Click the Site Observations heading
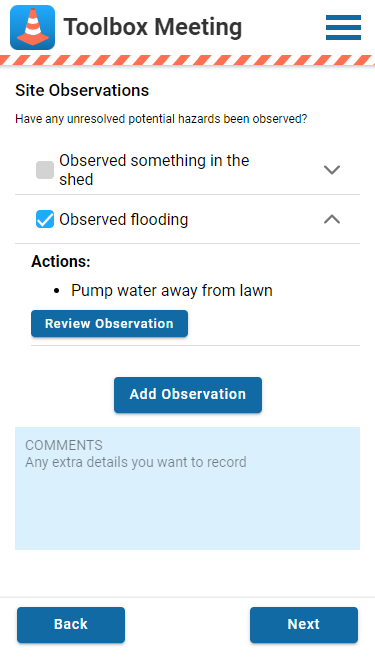 point(82,90)
